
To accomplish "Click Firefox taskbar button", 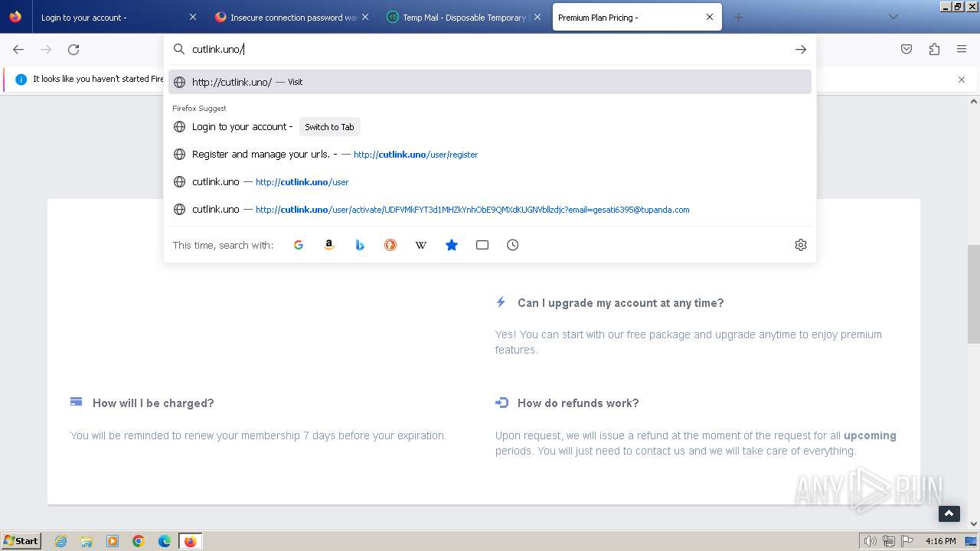I will (x=190, y=541).
